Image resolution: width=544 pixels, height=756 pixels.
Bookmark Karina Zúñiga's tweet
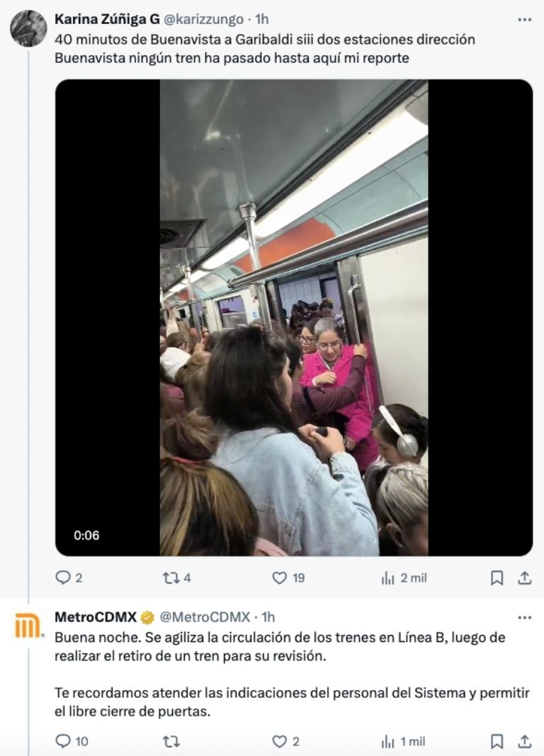click(x=497, y=578)
